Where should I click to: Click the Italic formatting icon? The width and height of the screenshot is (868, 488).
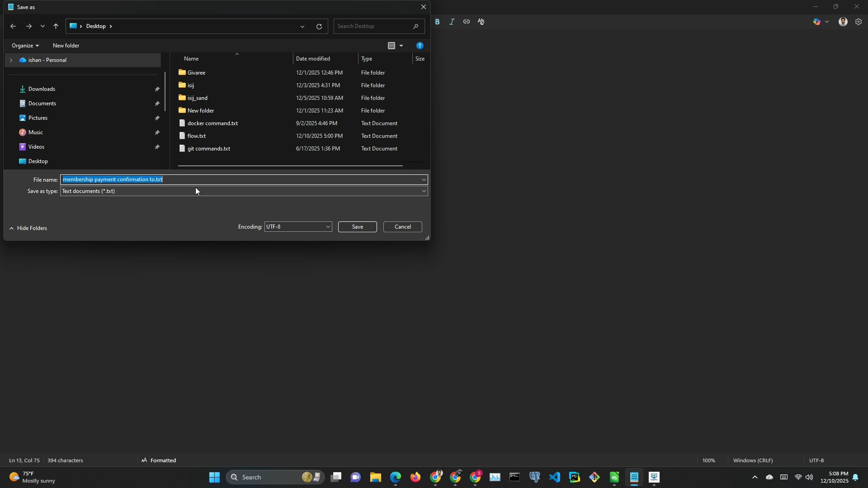[452, 22]
